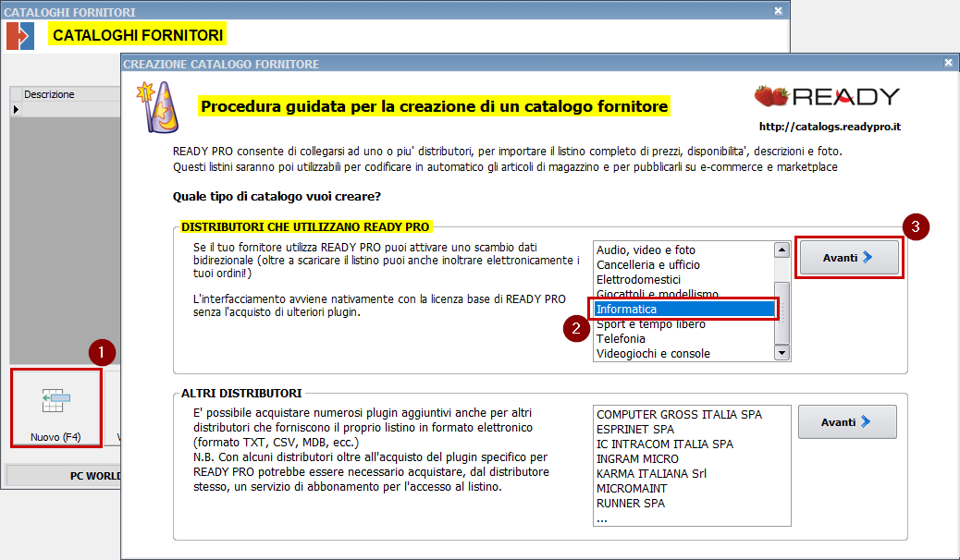The image size is (960, 560).
Task: Select 'Cancelleria e ufficio' category
Action: coord(648,264)
